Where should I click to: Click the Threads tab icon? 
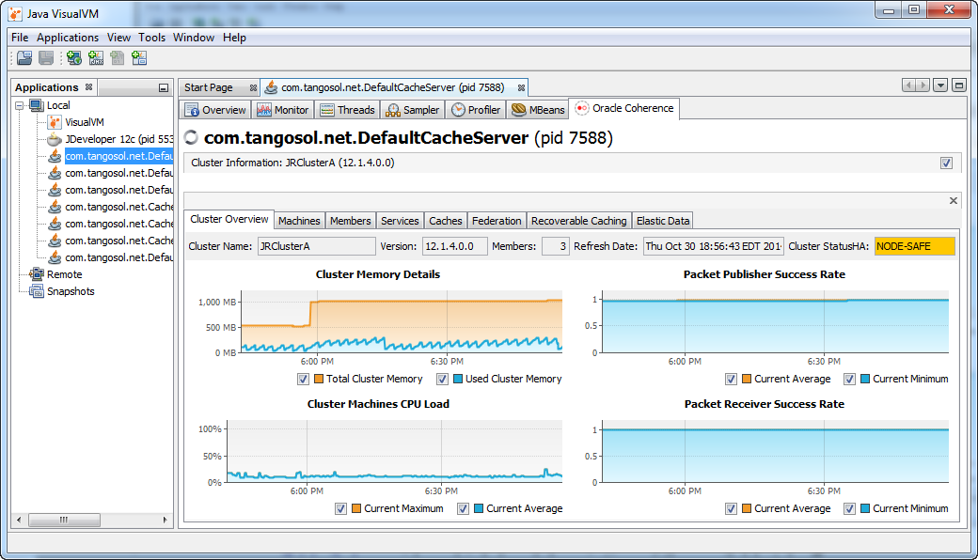coord(327,110)
